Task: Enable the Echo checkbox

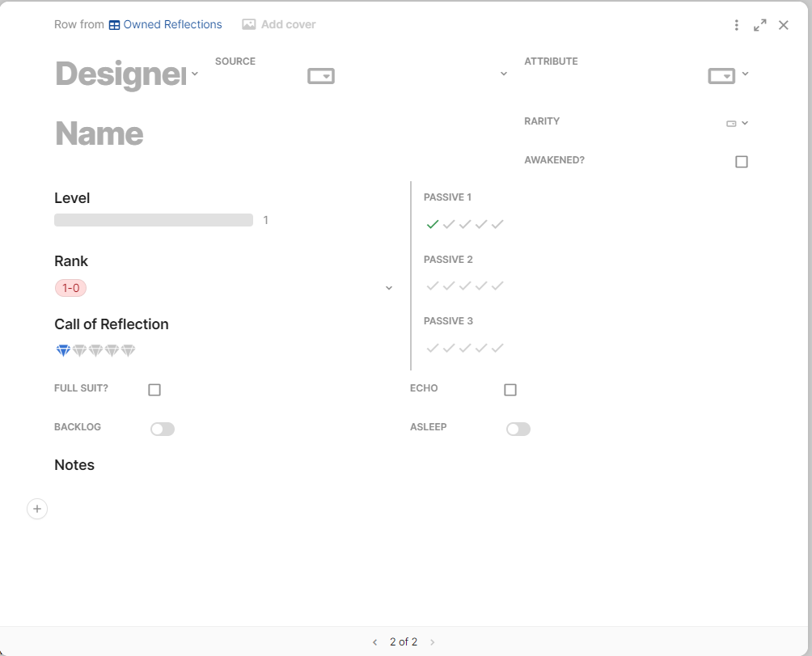Action: [x=510, y=390]
